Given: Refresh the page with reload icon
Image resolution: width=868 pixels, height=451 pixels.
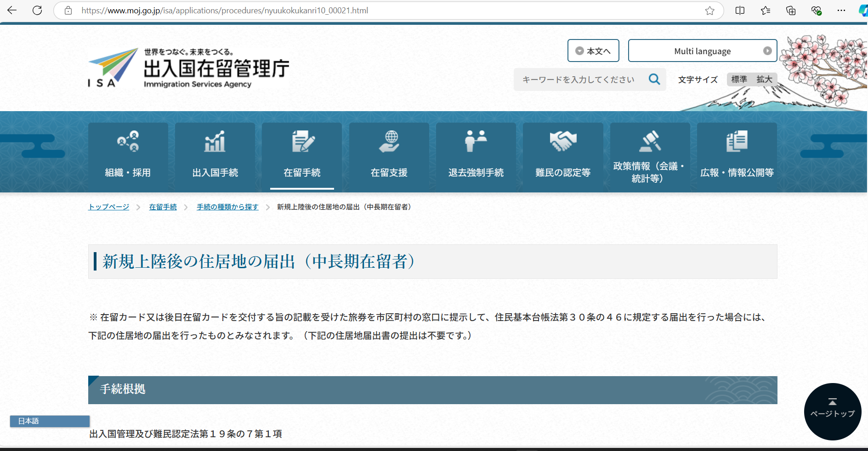Looking at the screenshot, I should [x=37, y=11].
